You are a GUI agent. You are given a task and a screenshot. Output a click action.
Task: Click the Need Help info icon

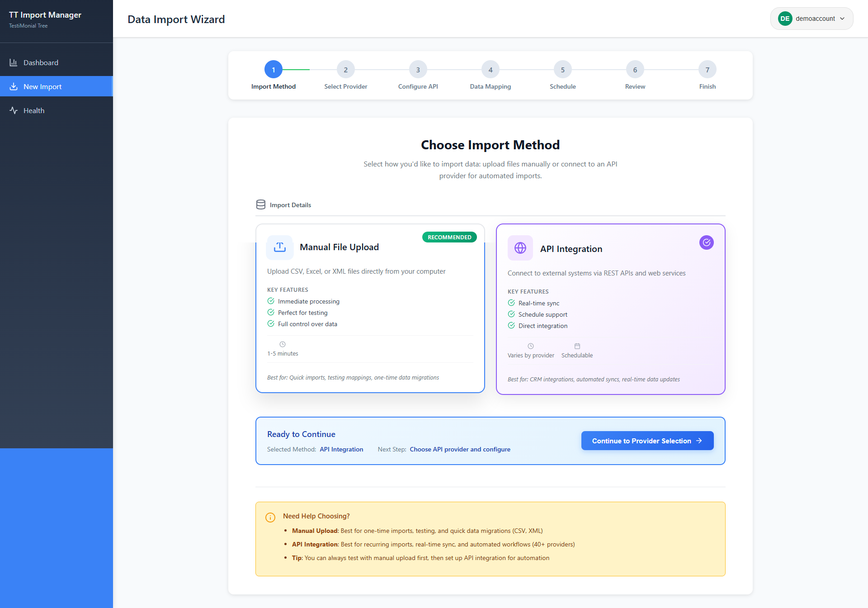coord(270,517)
